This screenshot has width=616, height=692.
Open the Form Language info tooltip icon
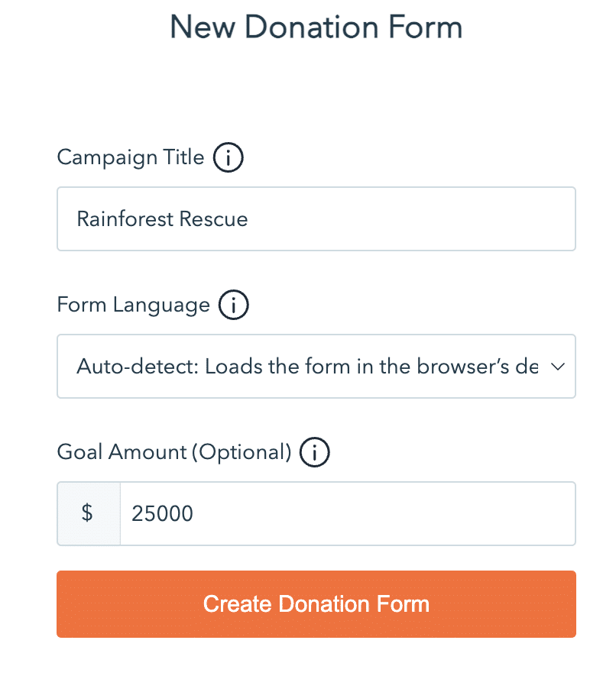pyautogui.click(x=233, y=306)
